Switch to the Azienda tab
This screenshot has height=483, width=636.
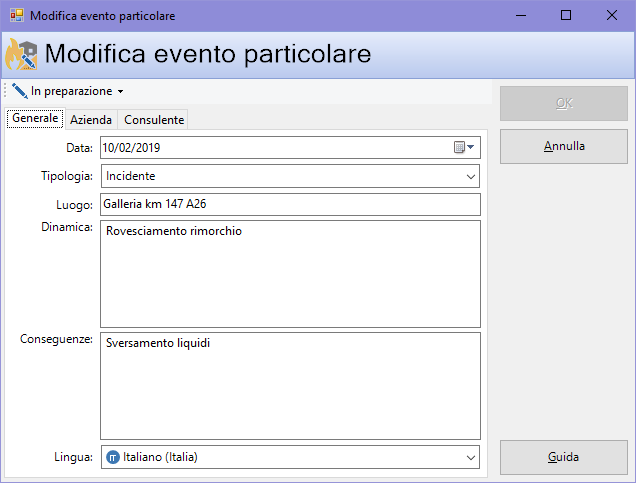coord(91,120)
